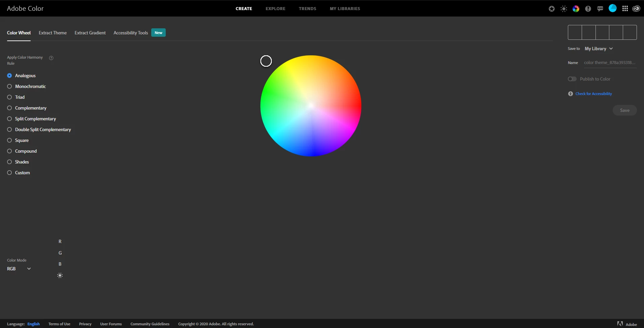Click the first empty theme swatch
Viewport: 644px width, 328px height.
pyautogui.click(x=575, y=32)
